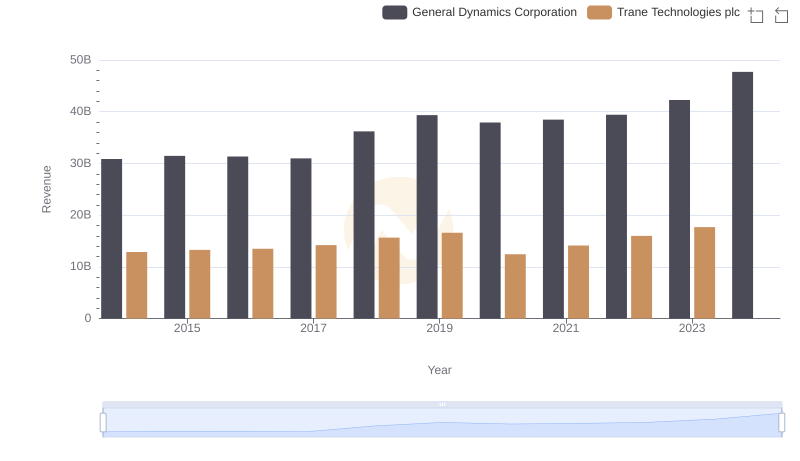Click the 50B y-axis label
This screenshot has width=800, height=461.
tap(81, 60)
